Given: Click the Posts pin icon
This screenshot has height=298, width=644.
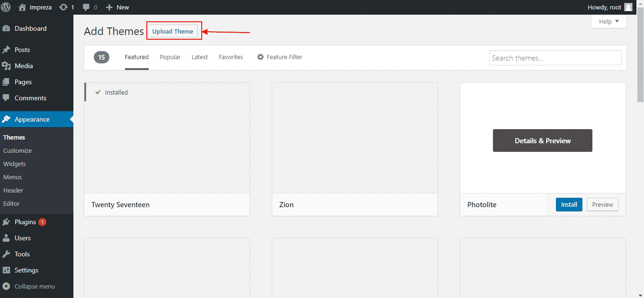Looking at the screenshot, I should (x=6, y=50).
